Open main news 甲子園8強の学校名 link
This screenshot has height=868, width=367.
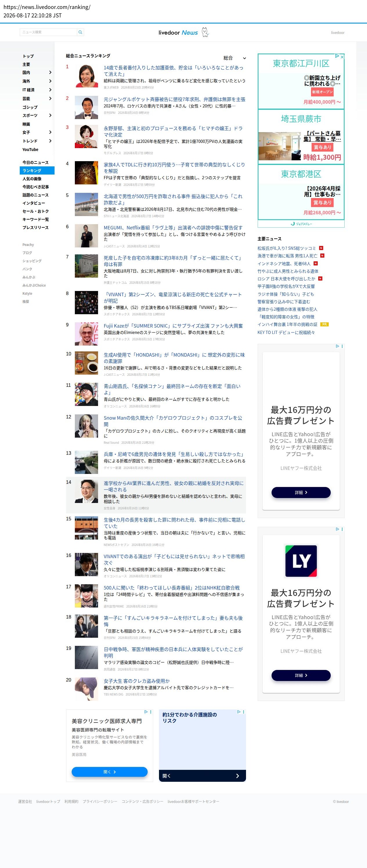(286, 286)
